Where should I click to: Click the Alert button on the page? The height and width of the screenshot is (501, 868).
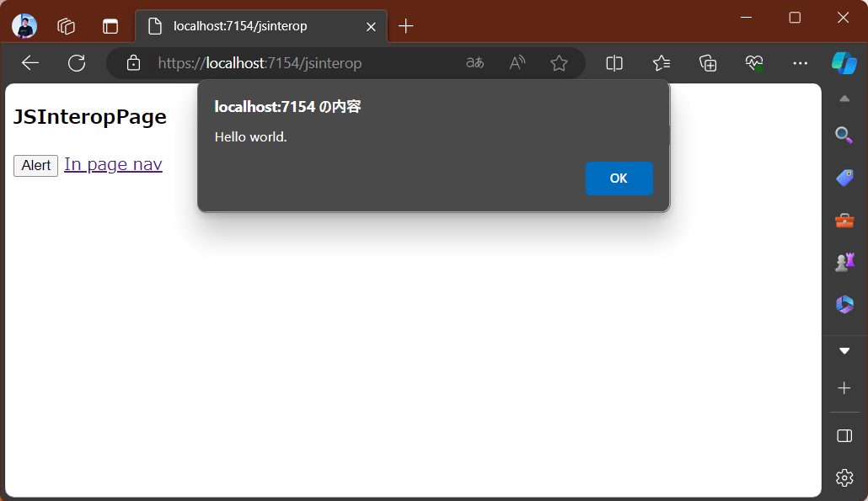pos(36,165)
